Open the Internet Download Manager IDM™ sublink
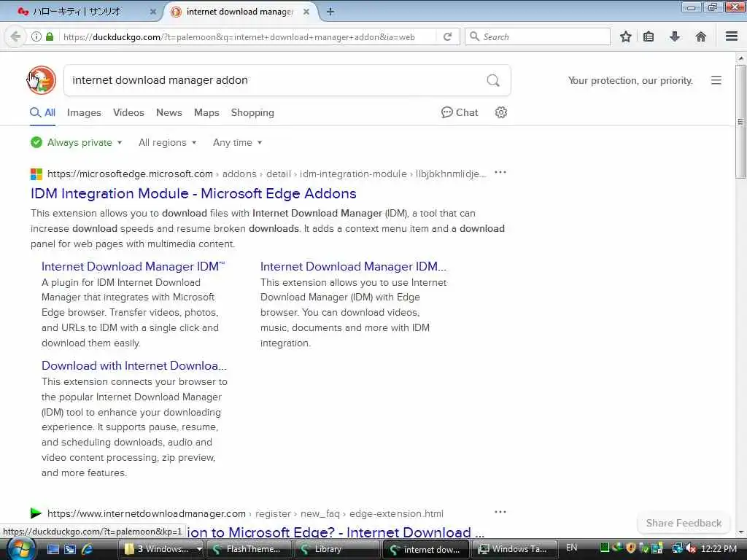 [x=133, y=267]
